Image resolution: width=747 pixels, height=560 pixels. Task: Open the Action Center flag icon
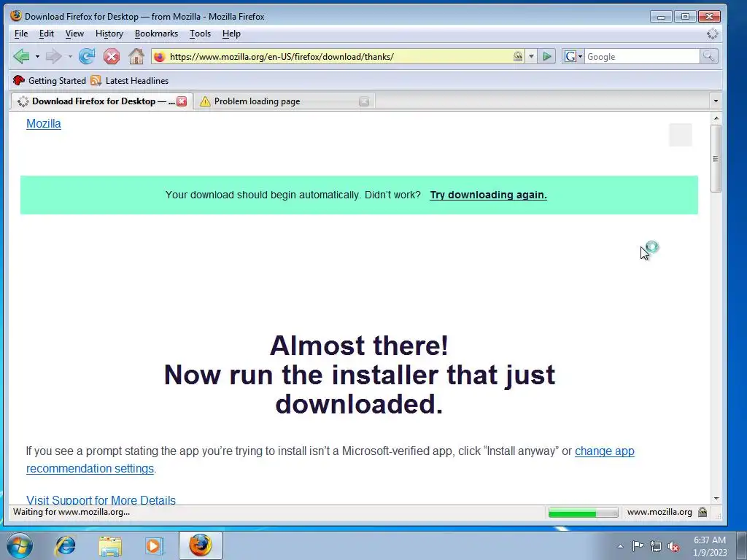pos(638,545)
